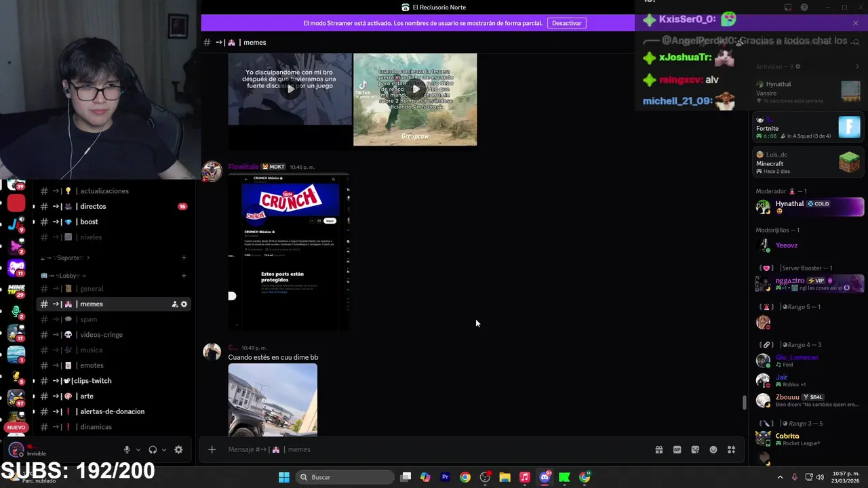Open the general channel
This screenshot has height=488, width=868.
point(114,289)
